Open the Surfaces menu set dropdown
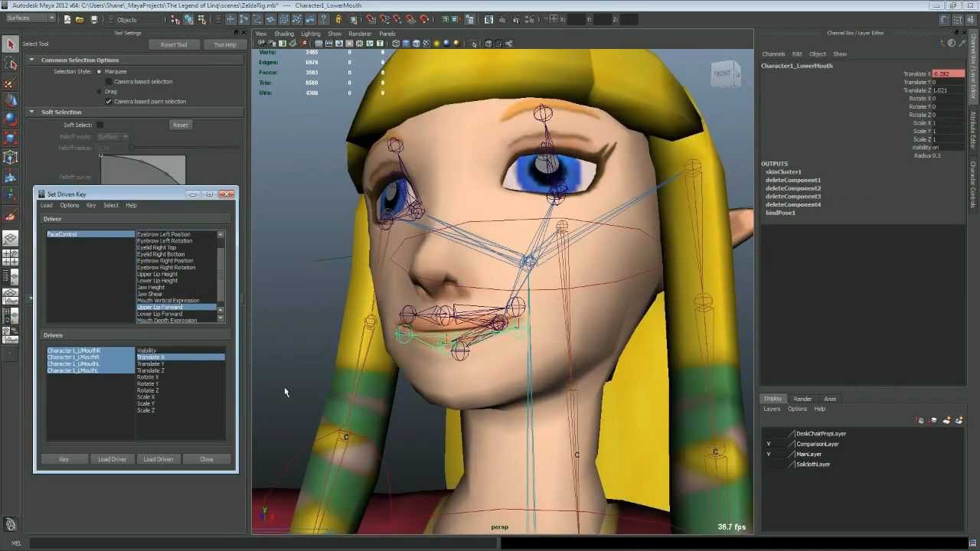This screenshot has width=980, height=551. pos(31,18)
